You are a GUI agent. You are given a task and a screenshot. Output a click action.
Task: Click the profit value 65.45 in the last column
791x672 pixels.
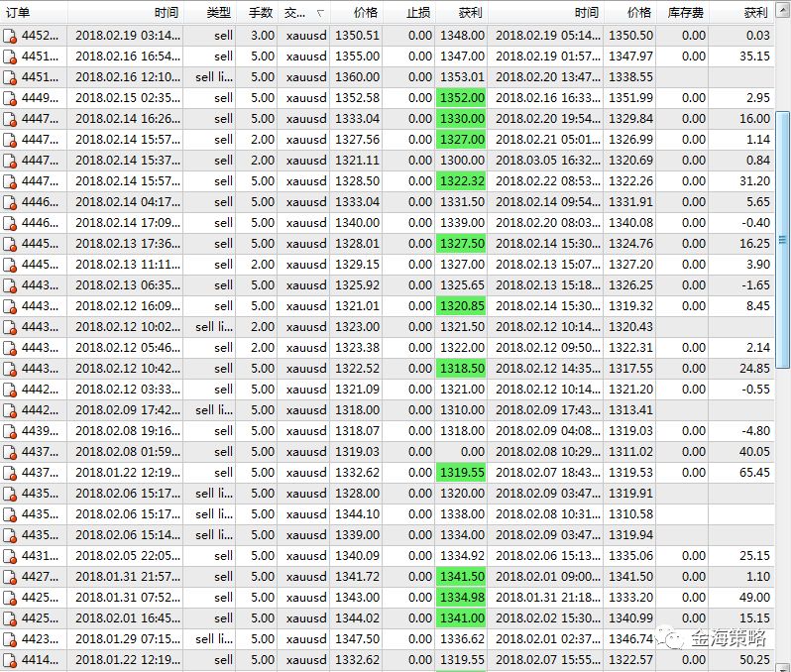point(754,473)
